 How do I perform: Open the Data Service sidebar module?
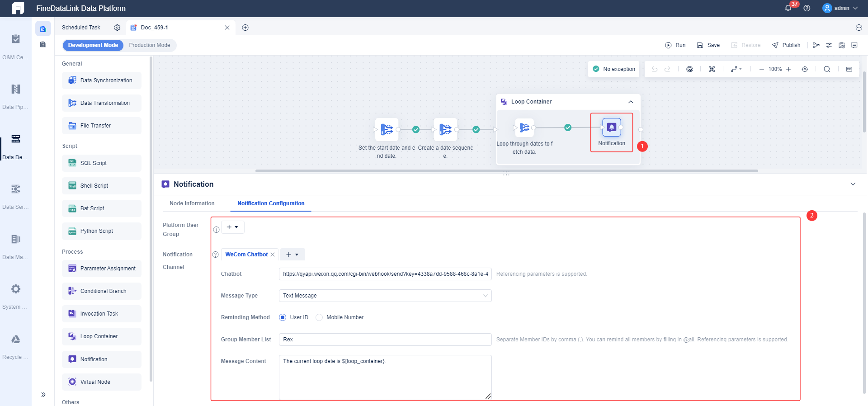point(16,195)
